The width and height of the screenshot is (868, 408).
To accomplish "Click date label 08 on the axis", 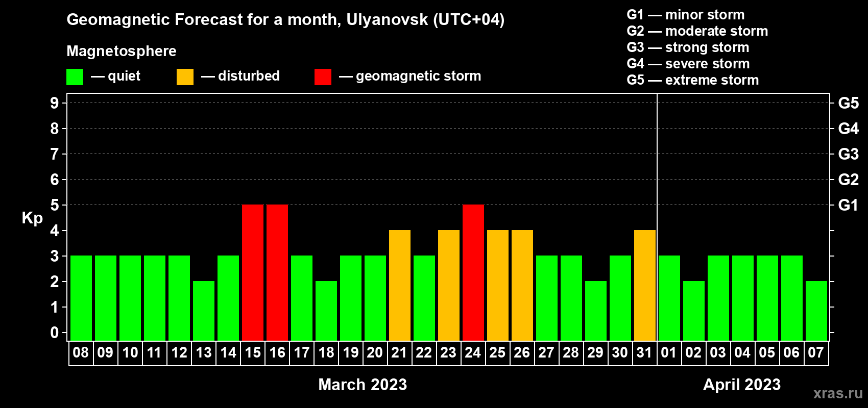I will tap(81, 353).
